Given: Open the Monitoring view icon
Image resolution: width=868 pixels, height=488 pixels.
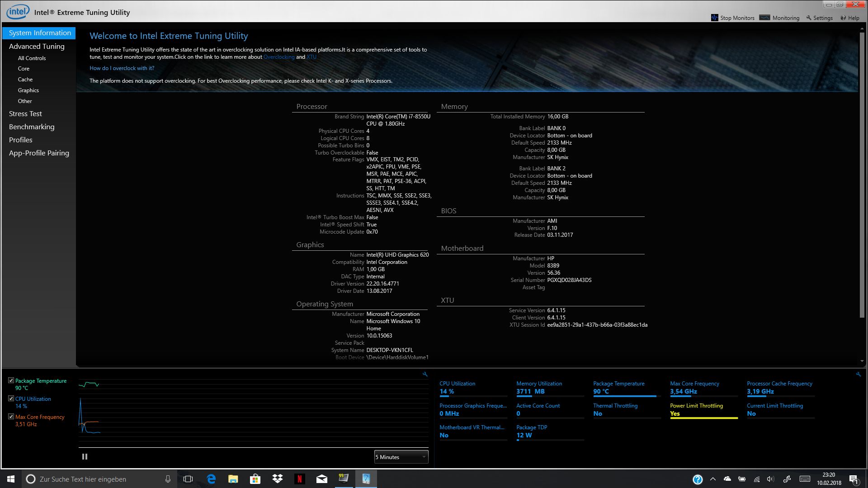Looking at the screenshot, I should (x=764, y=18).
